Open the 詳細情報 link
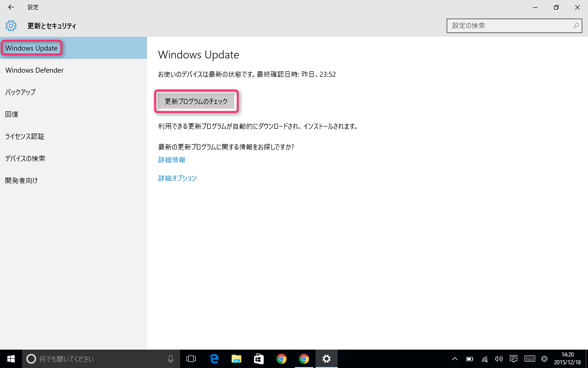Screen dimensions: 588x368 [x=172, y=160]
